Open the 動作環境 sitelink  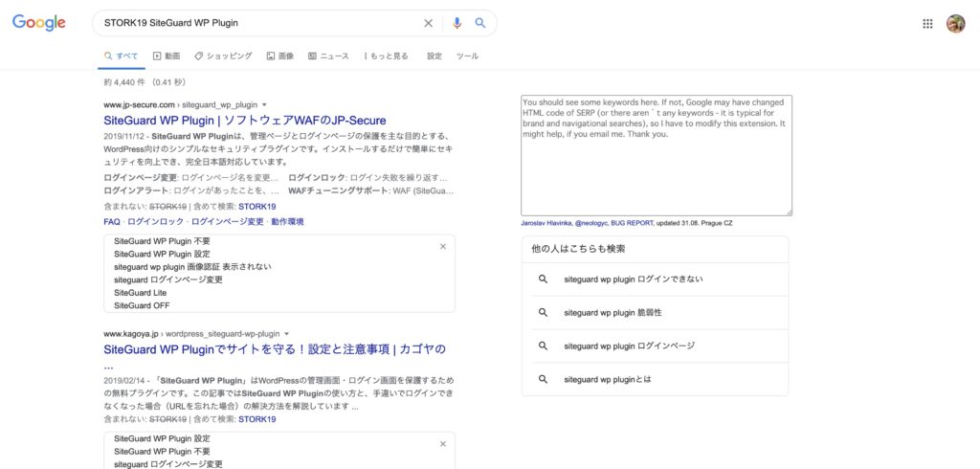coord(287,222)
